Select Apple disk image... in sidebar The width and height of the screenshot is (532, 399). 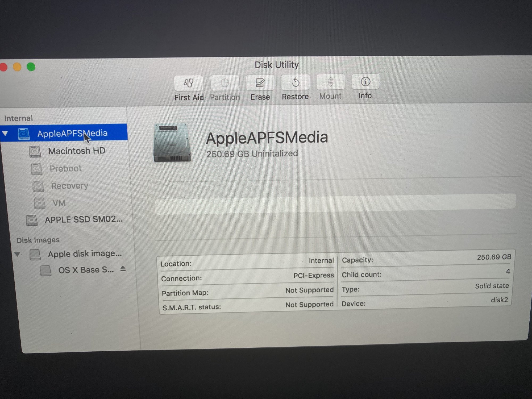tap(85, 254)
